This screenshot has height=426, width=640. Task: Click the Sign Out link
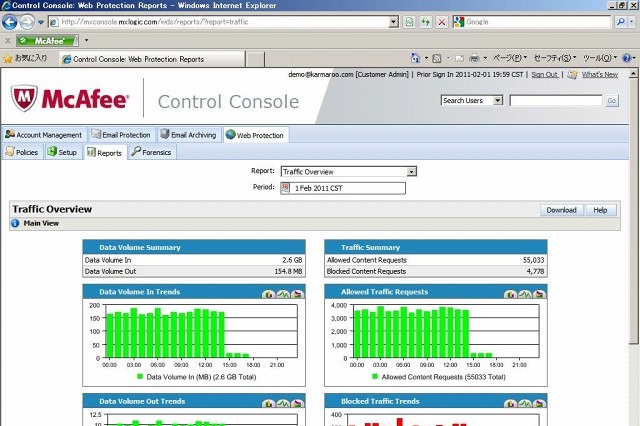coord(544,75)
